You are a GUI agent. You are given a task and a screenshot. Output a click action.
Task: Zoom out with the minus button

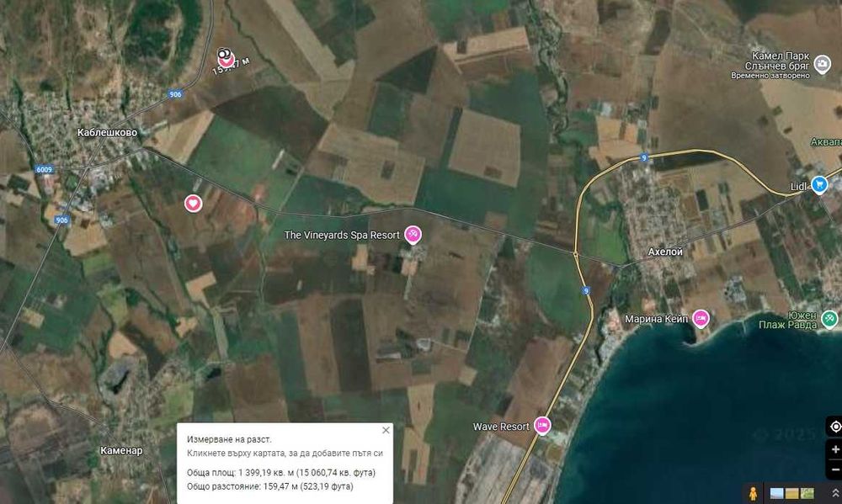(835, 470)
